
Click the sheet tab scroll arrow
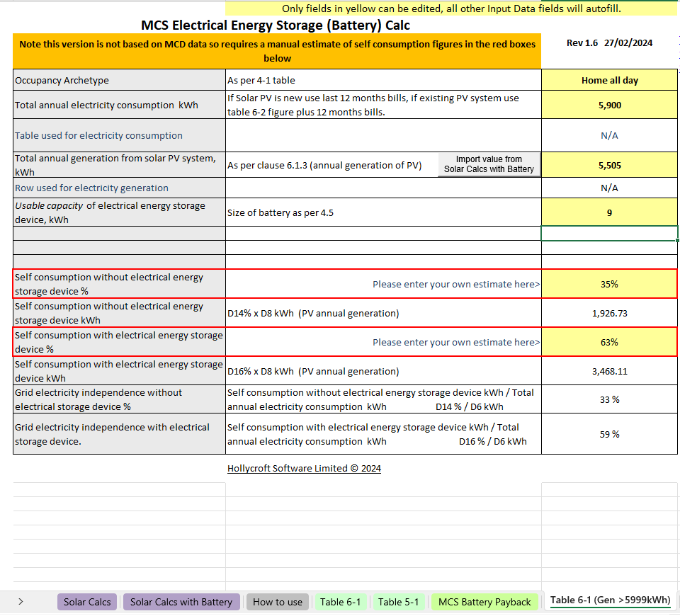tap(21, 602)
